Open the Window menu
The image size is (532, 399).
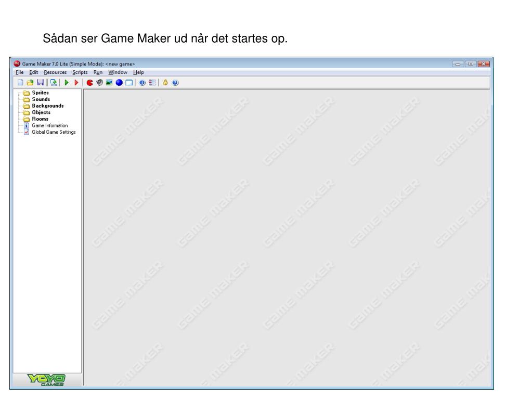point(118,72)
